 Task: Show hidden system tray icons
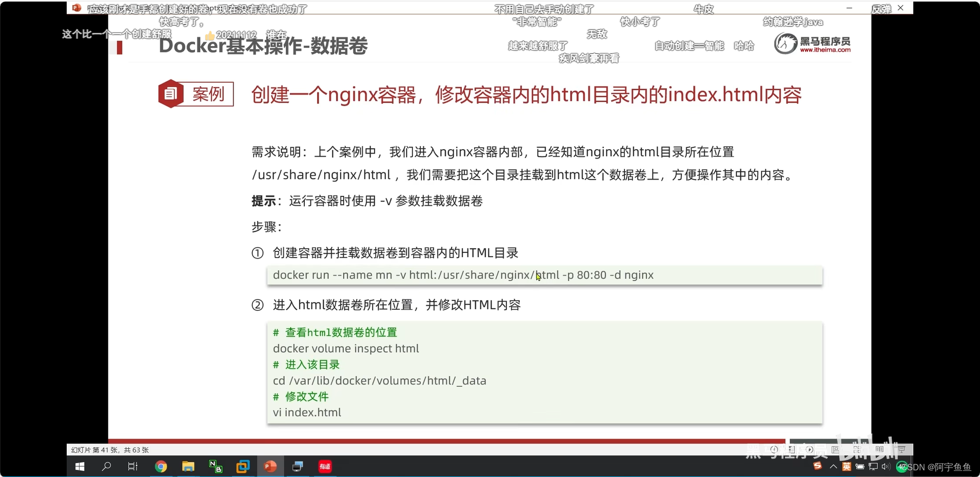[833, 467]
